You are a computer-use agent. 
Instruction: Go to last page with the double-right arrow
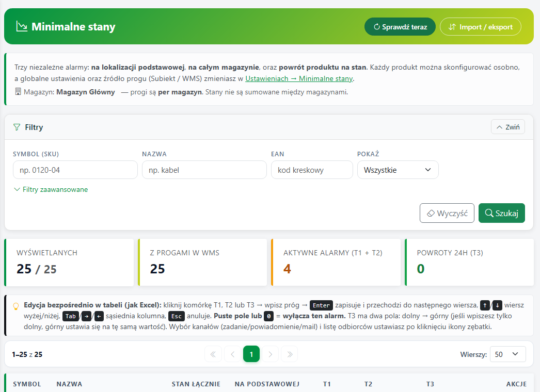290,354
